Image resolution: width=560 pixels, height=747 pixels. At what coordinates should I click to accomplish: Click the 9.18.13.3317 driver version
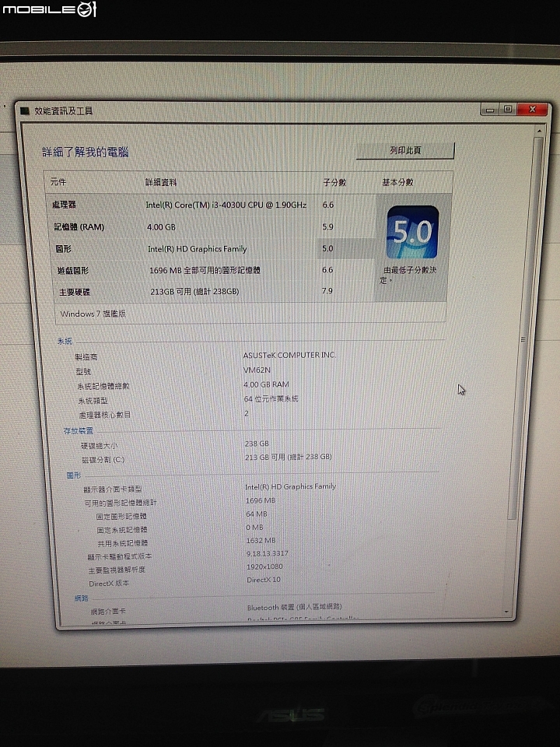267,553
